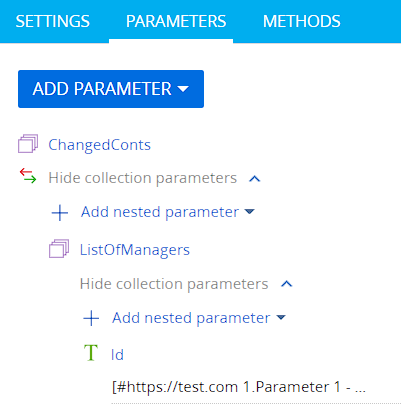Image resolution: width=401 pixels, height=414 pixels.
Task: Open first Add nested parameter dropdown arrow
Action: tap(249, 211)
